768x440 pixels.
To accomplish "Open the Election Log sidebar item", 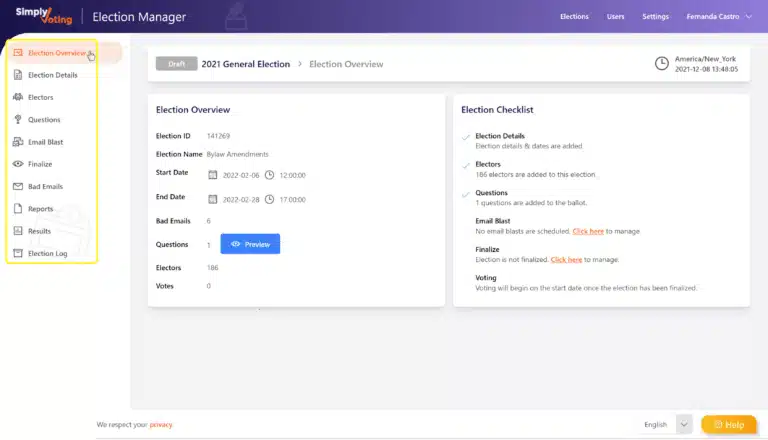I will click(47, 254).
